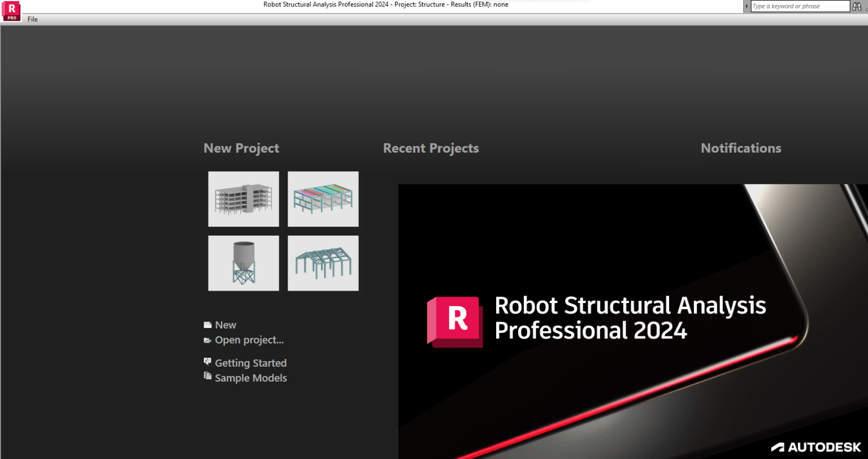Screen dimensions: 868x459
Task: Click the Notifications heading
Action: [741, 148]
